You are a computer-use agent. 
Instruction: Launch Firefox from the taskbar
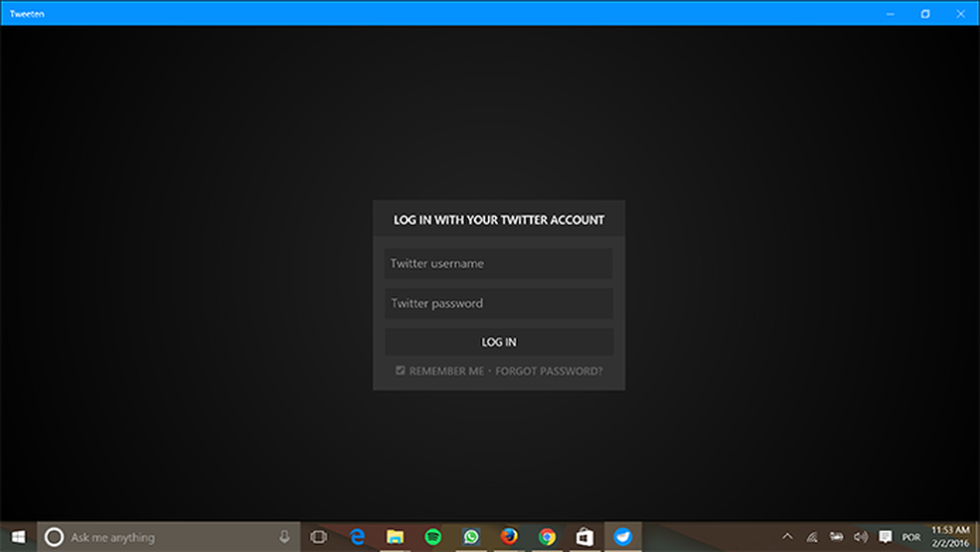pos(509,537)
